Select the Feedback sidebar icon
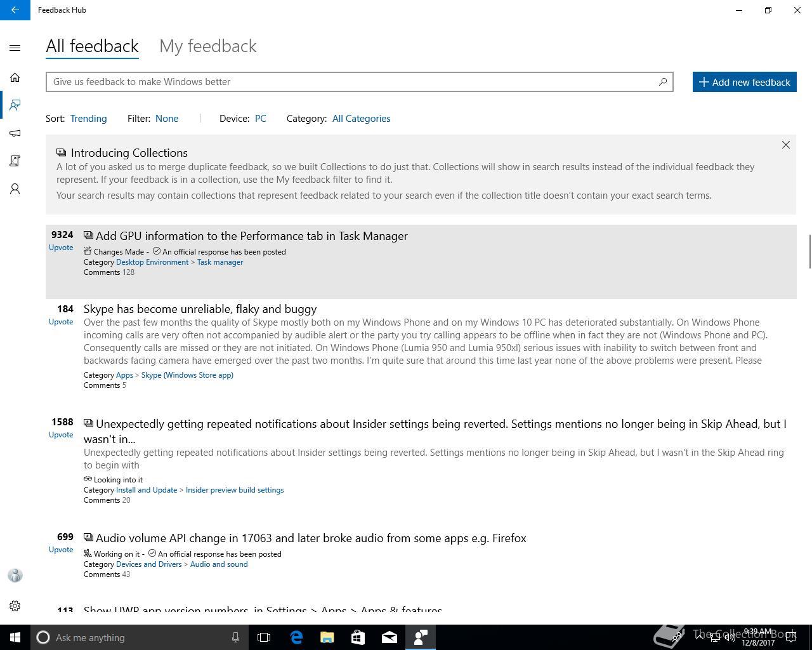This screenshot has height=650, width=812. pyautogui.click(x=15, y=105)
